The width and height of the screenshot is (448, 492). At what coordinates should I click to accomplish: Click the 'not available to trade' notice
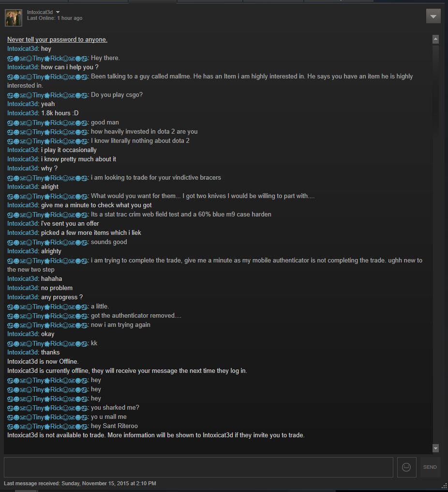pos(156,435)
